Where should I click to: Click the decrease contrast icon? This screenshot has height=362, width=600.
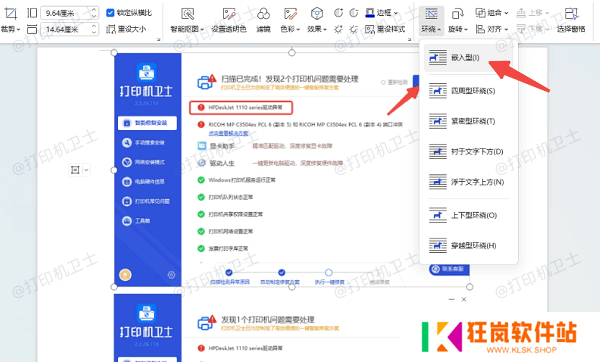click(354, 13)
